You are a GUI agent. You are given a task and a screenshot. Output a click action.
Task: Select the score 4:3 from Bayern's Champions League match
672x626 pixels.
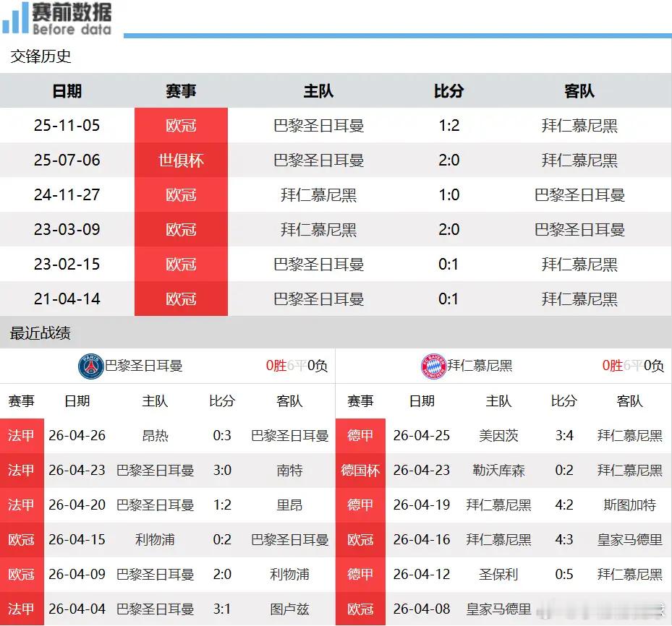[x=563, y=540]
